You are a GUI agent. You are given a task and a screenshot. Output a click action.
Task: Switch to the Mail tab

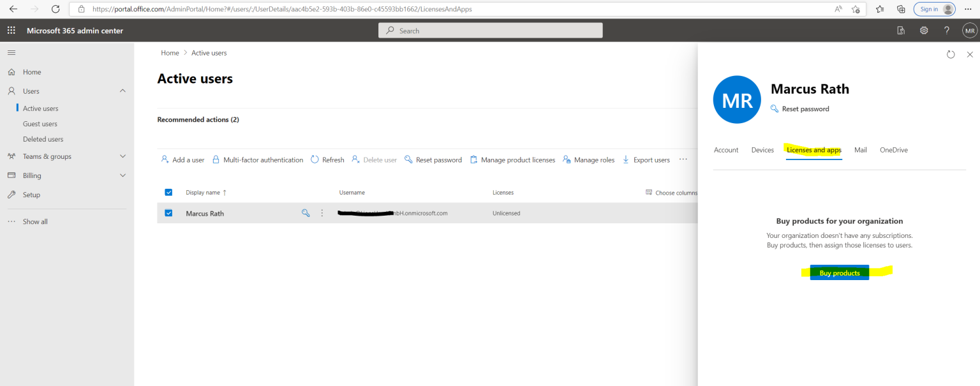[x=860, y=150]
